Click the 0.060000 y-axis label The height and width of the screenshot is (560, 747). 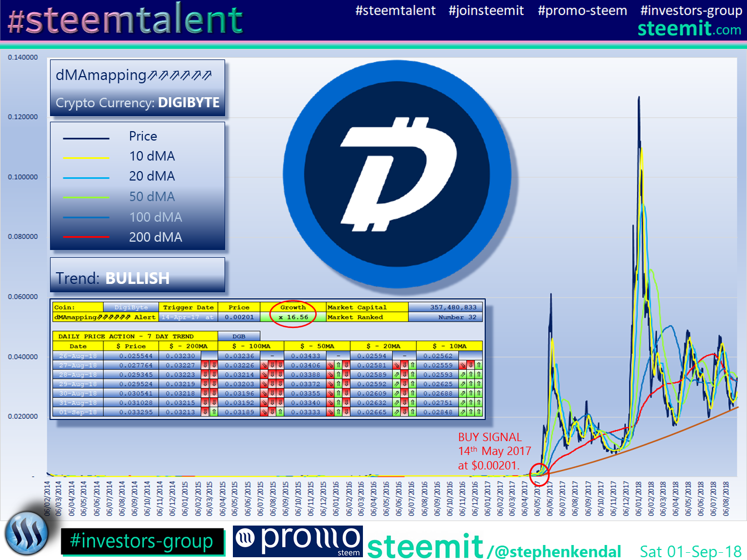[x=23, y=297]
